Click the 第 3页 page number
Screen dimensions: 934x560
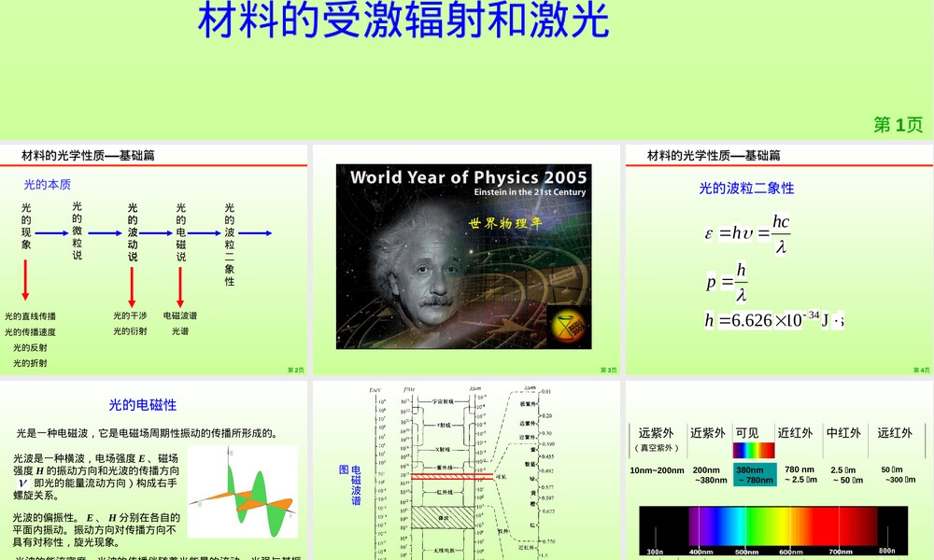(608, 371)
